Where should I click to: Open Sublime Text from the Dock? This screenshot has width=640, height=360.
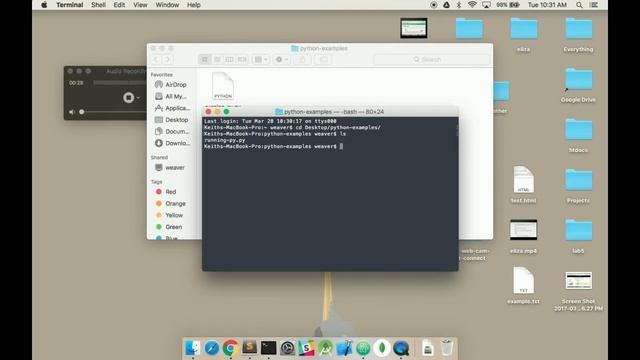(x=249, y=348)
